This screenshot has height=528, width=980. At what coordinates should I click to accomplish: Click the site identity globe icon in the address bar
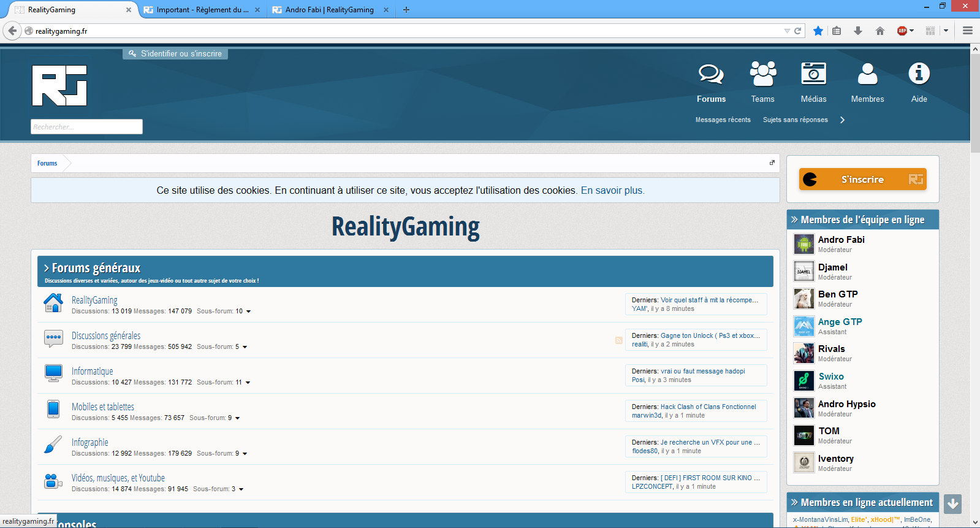coord(29,31)
